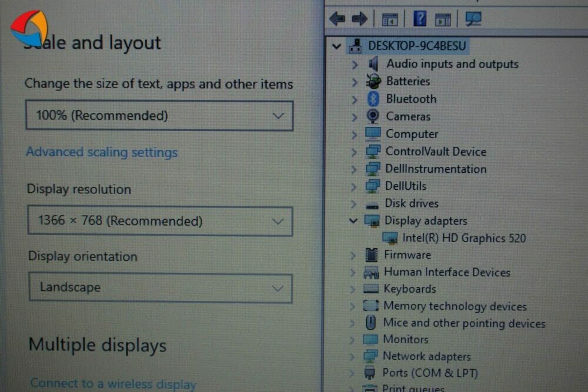Click the DESKTOP-9C4BESU computer icon
Viewport: 588px width, 392px height.
click(x=355, y=46)
